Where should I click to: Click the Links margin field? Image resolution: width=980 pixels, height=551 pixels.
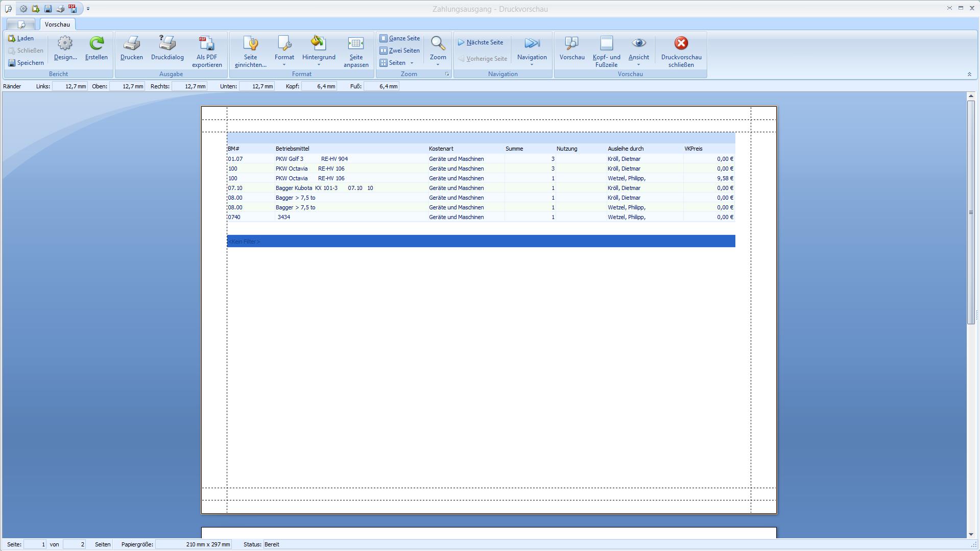(69, 86)
